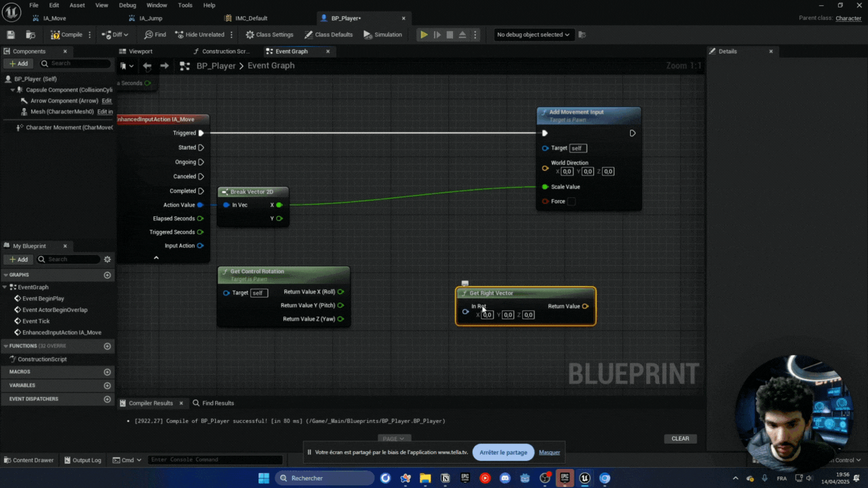Collapse the Capsule Component tree item

pos(13,90)
